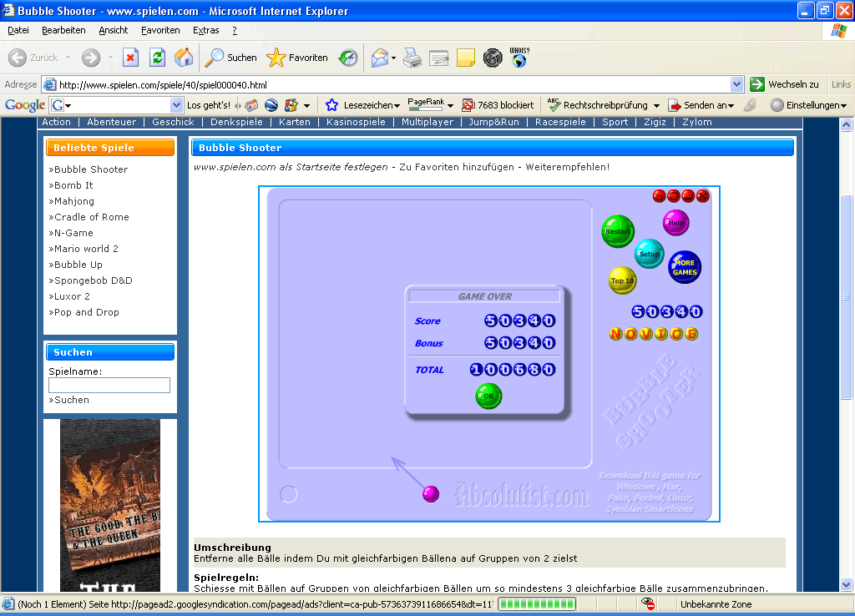Click the yellow sticky note toolbar icon
This screenshot has width=855, height=616.
tap(466, 58)
